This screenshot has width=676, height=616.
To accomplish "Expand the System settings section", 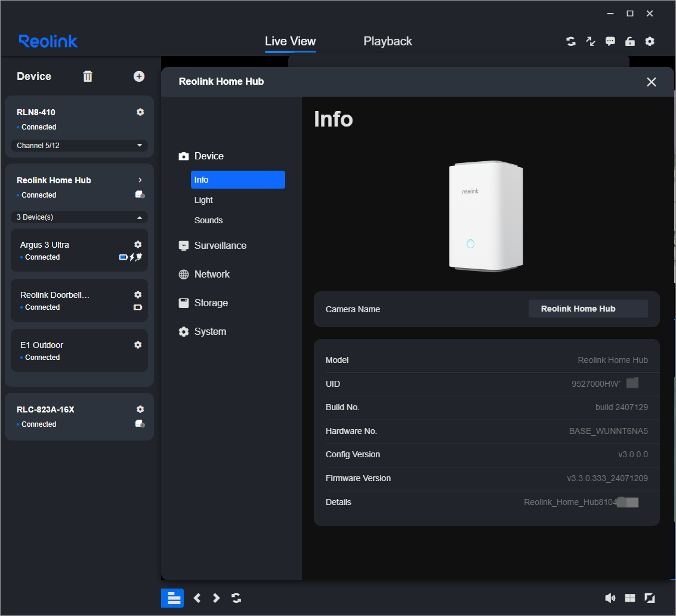I will [x=202, y=332].
